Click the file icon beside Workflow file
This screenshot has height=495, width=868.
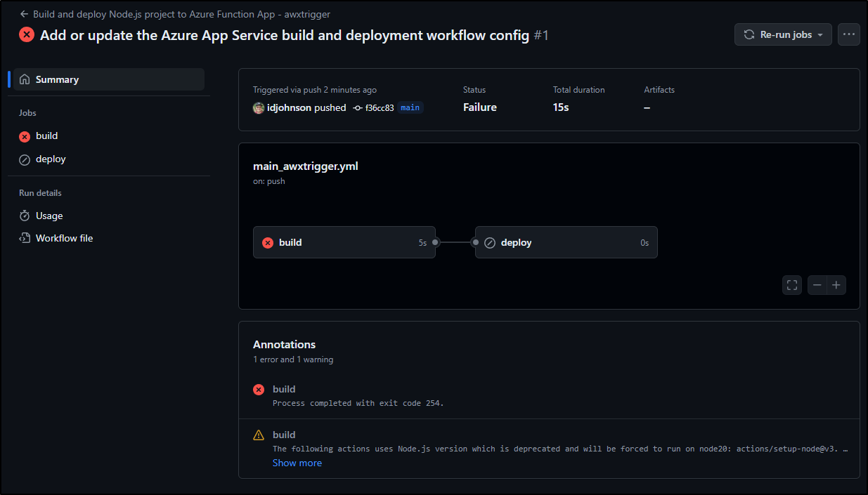pos(25,238)
